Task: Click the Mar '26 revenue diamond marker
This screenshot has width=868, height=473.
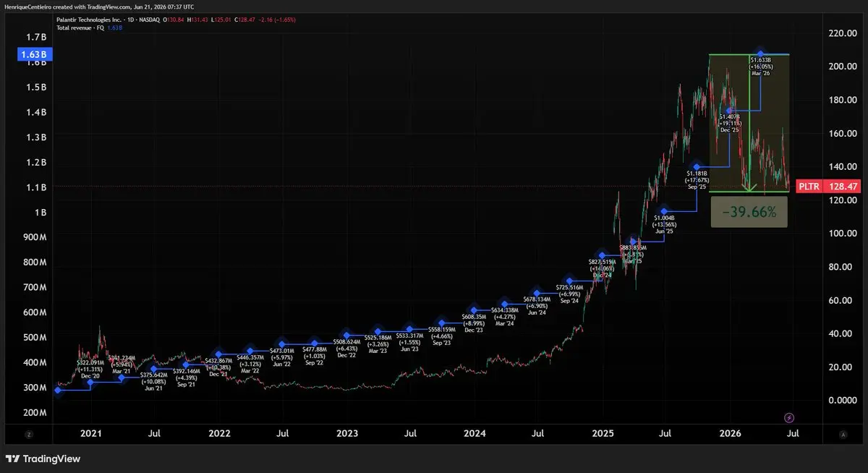Action: [760, 54]
